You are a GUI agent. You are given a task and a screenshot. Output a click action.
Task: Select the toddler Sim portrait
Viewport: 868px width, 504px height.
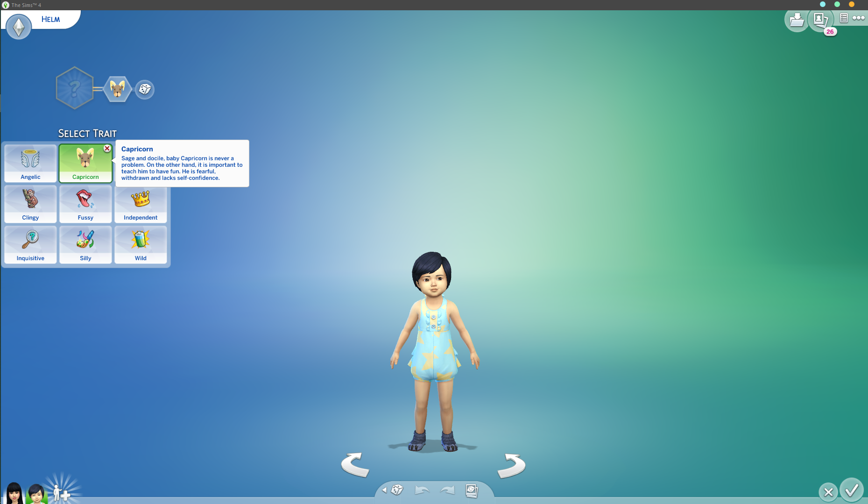coord(36,493)
